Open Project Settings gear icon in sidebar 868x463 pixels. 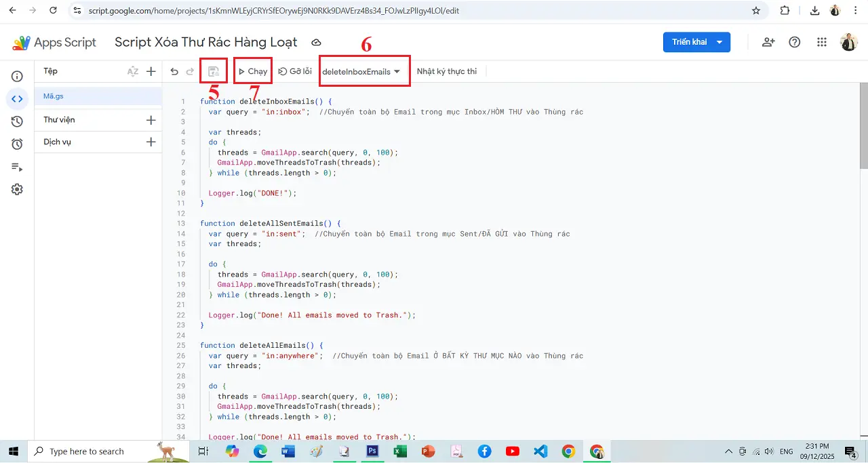[x=17, y=189]
